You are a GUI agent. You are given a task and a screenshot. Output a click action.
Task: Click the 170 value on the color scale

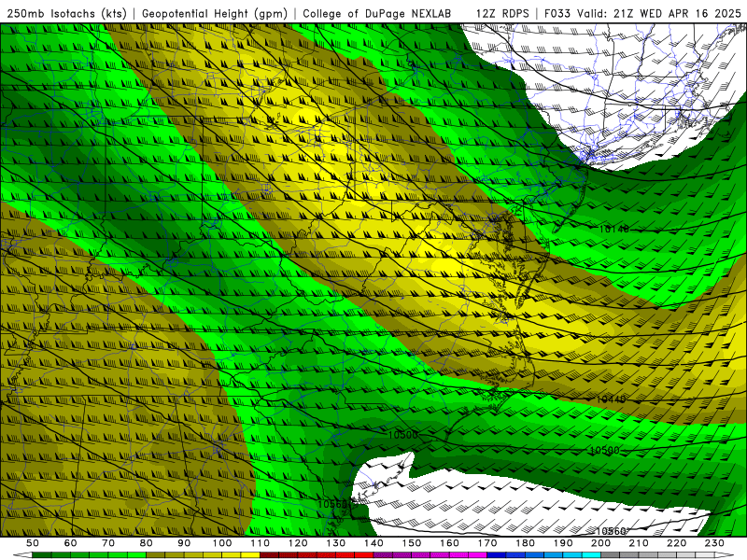coord(487,543)
